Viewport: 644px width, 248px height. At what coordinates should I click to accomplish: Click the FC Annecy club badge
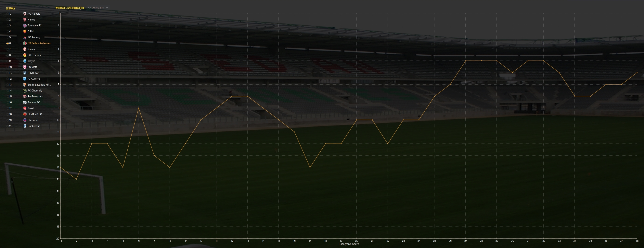coord(25,37)
